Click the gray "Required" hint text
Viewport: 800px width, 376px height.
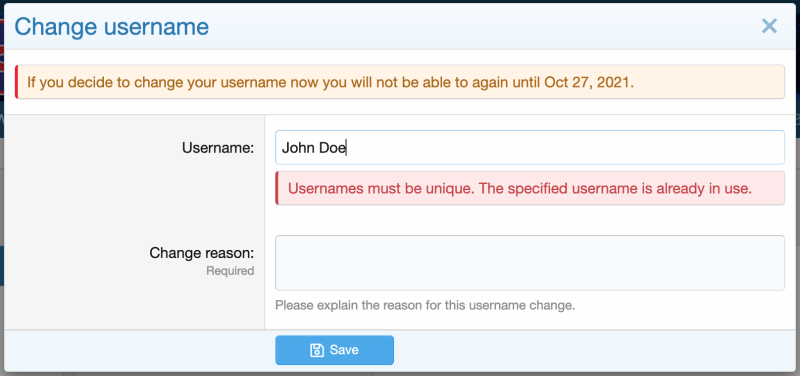[230, 271]
